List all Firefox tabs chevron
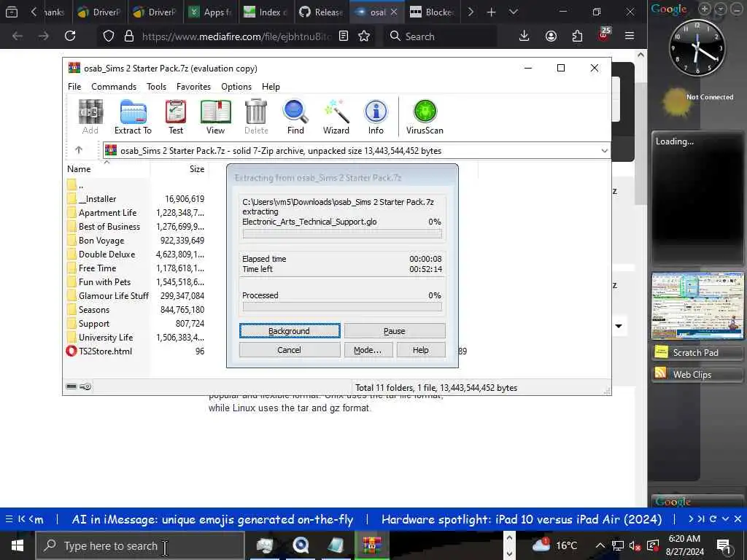This screenshot has width=747, height=560. [513, 12]
